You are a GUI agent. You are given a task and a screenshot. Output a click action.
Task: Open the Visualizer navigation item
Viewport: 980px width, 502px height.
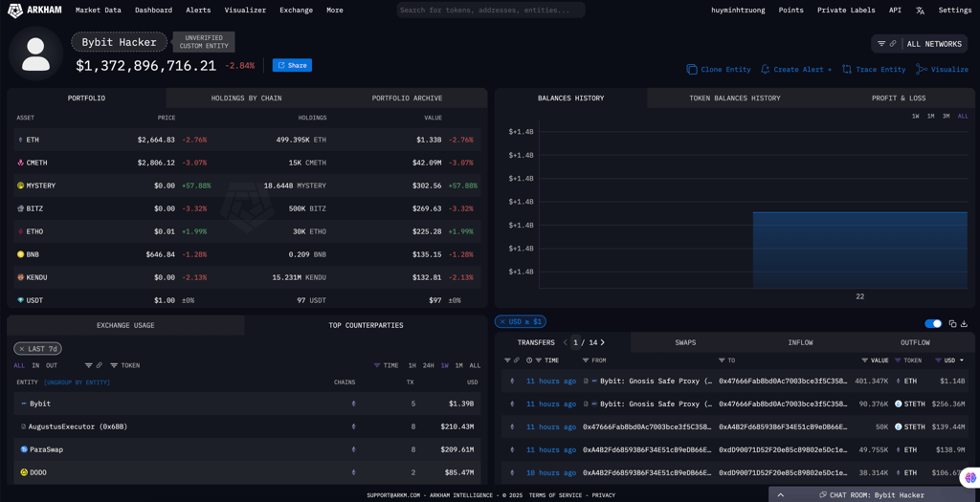click(245, 10)
